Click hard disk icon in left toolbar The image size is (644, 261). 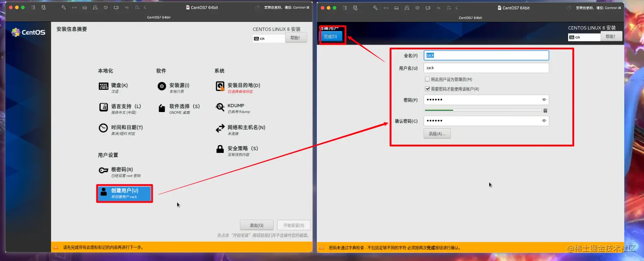click(x=84, y=8)
